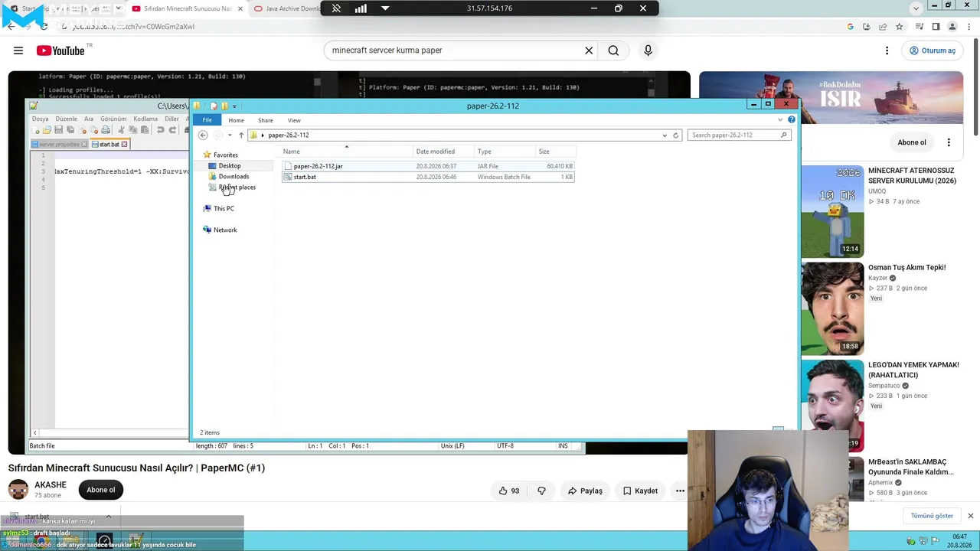Go up one folder in Explorer

(240, 135)
